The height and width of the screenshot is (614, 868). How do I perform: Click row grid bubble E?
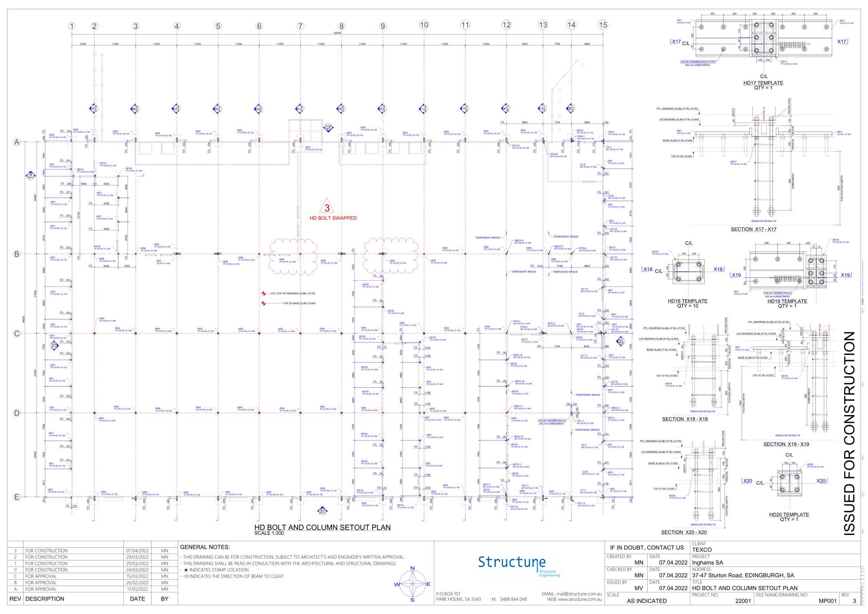click(17, 497)
